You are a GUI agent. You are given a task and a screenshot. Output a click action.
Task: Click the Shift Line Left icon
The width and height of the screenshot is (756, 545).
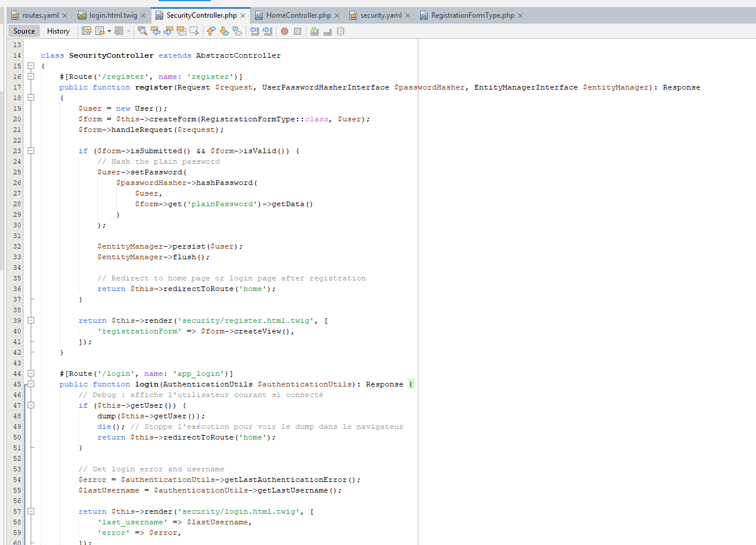tap(255, 31)
